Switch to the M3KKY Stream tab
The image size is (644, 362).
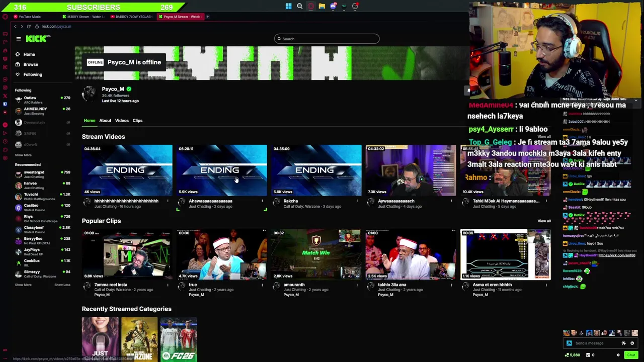click(x=83, y=17)
